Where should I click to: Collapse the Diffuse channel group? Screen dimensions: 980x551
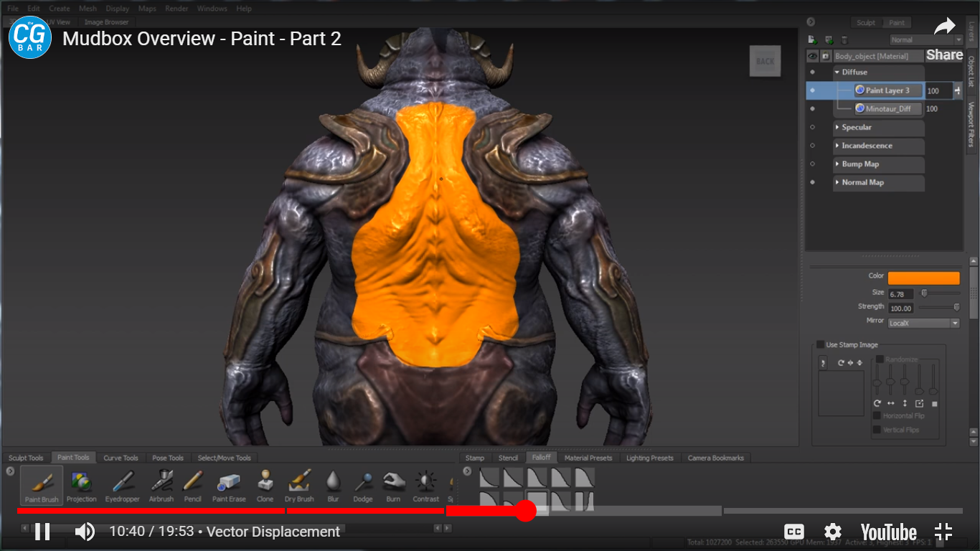click(x=837, y=72)
